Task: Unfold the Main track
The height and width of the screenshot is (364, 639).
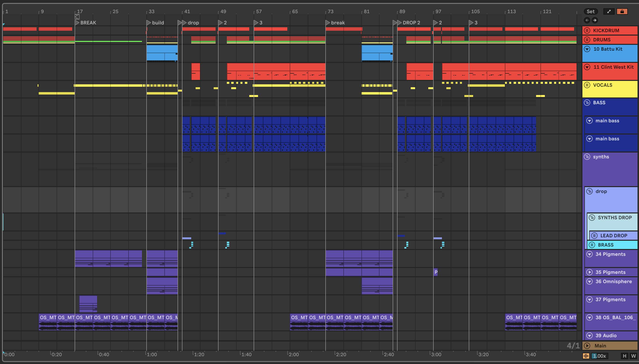Action: (587, 346)
